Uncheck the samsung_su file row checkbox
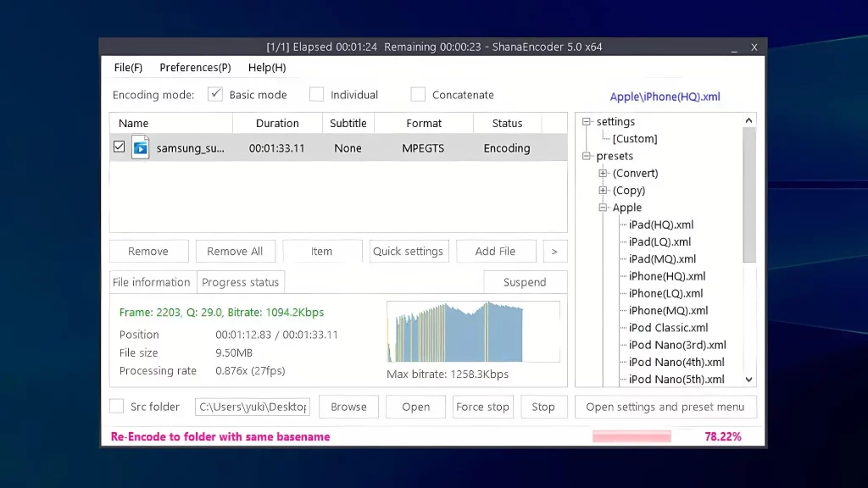The width and height of the screenshot is (868, 488). (119, 147)
